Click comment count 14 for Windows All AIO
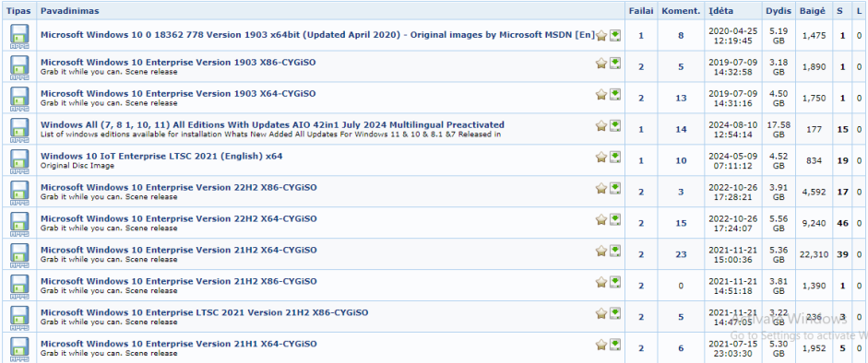The width and height of the screenshot is (868, 363). pos(681,129)
